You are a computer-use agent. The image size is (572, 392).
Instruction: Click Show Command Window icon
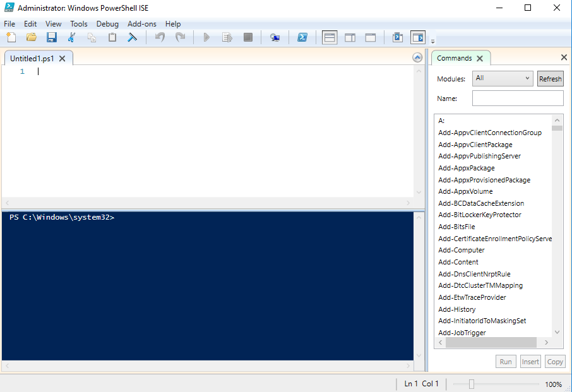[398, 38]
